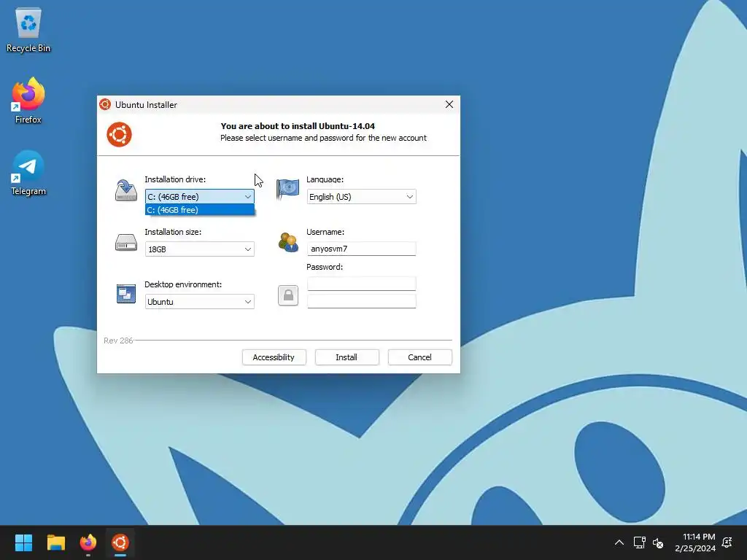Focus the first Password field
Screen dimensions: 747x560
point(362,284)
